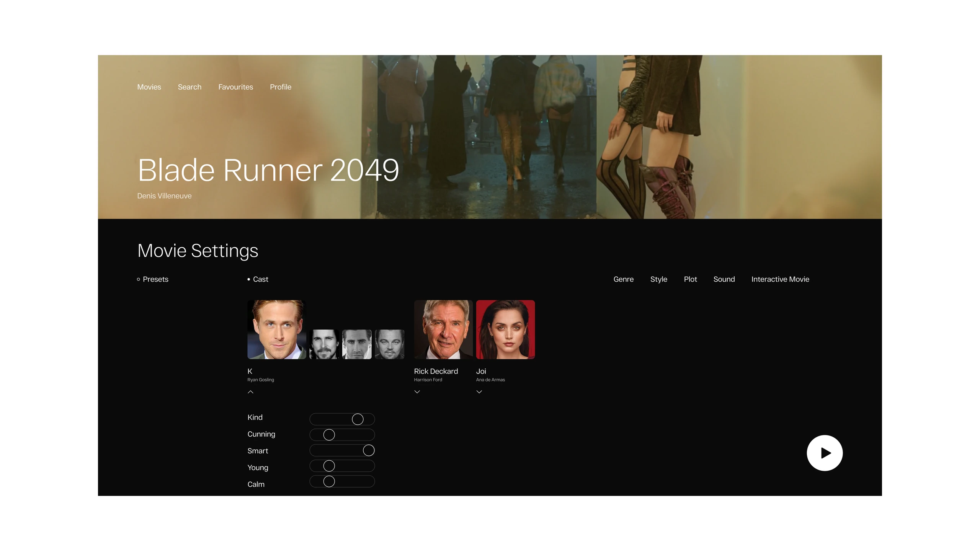Click Ryan Gosling's large portrait

pos(277,329)
